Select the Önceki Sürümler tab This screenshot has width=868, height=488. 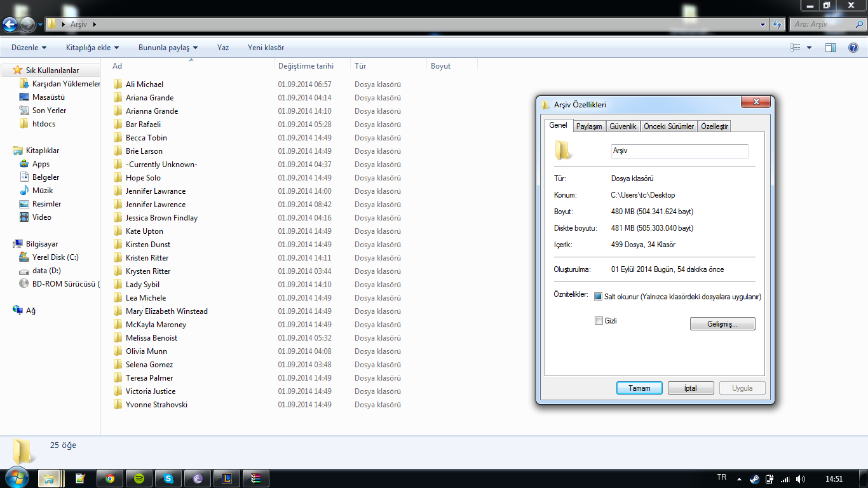668,126
